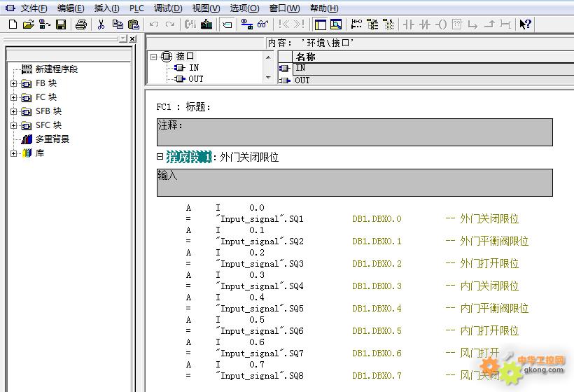Open the 窗口(W) menu
This screenshot has width=574, height=392.
coord(284,8)
